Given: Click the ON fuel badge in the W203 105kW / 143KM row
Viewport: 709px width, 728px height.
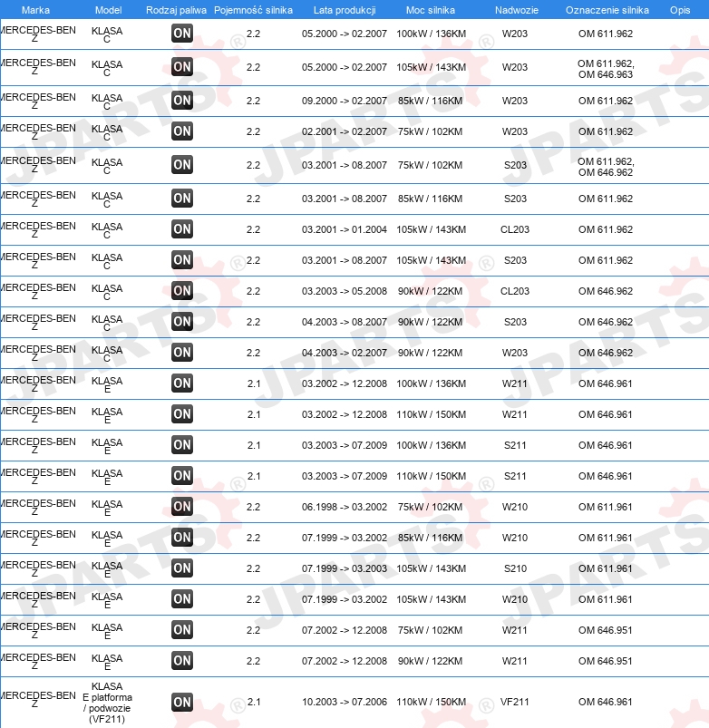Looking at the screenshot, I should [x=182, y=67].
